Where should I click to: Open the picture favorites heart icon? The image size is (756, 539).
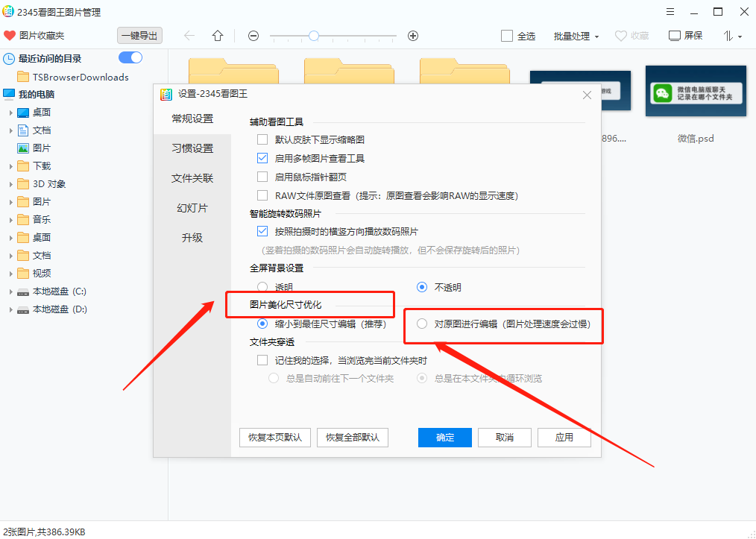click(10, 35)
